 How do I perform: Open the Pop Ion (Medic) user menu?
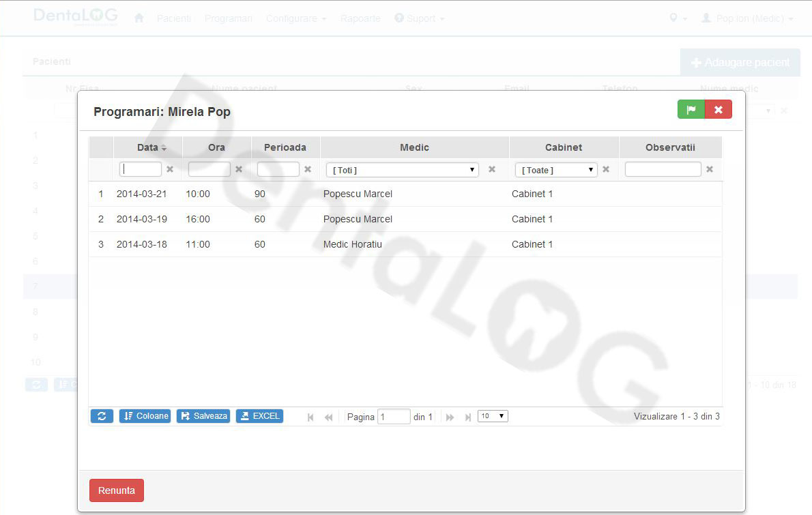747,18
